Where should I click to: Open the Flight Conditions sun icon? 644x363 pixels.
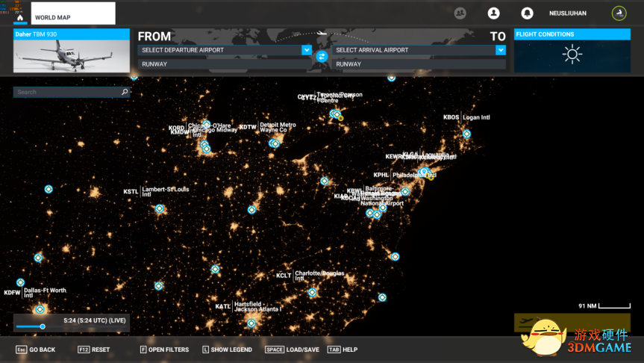pyautogui.click(x=572, y=55)
